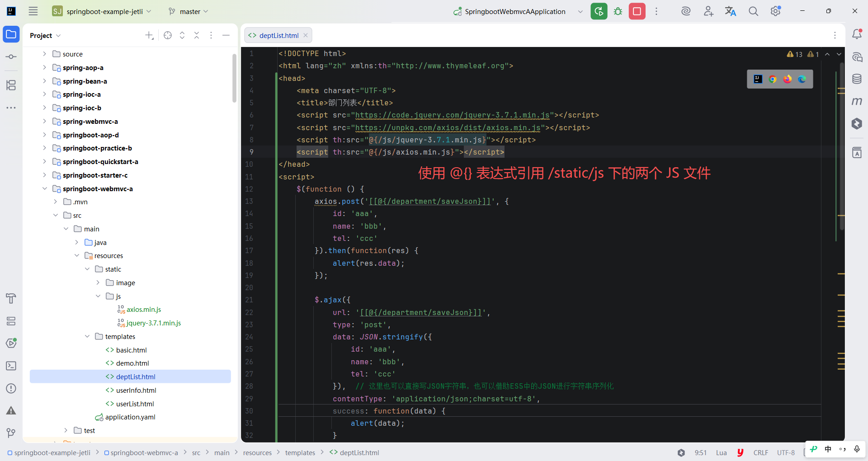Image resolution: width=868 pixels, height=461 pixels.
Task: Open run toolbar more actions menu
Action: coord(656,11)
